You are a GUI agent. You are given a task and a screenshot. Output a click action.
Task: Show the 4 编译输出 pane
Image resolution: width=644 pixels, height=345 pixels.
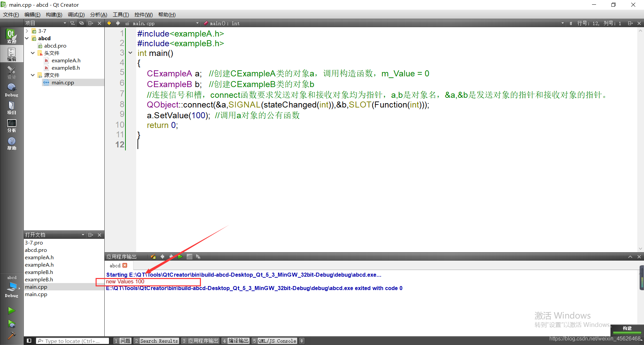point(236,341)
